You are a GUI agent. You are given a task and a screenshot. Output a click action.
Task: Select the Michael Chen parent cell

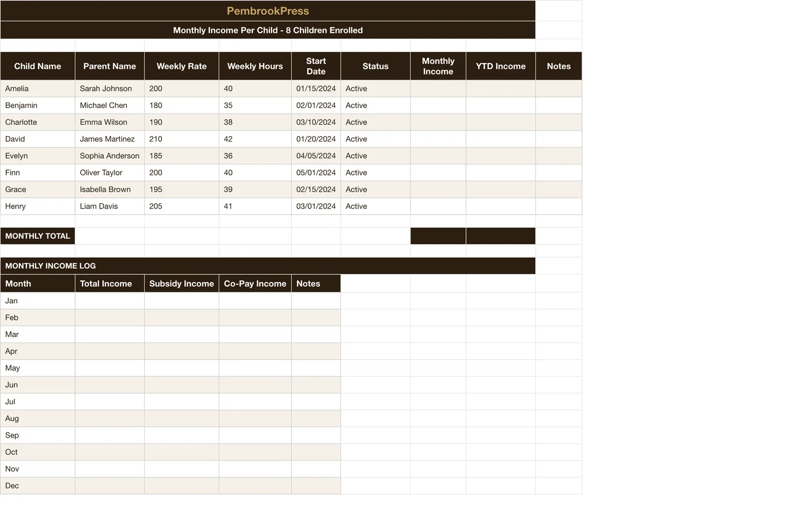(x=110, y=105)
